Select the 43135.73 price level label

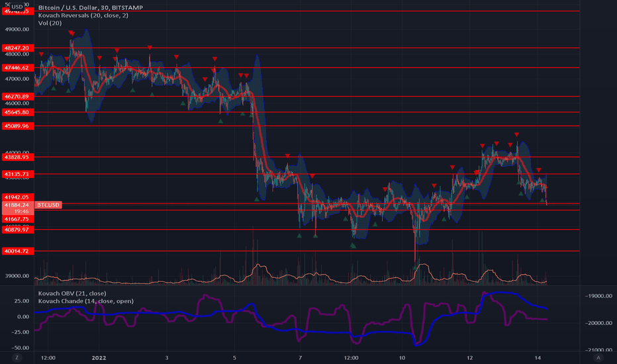[18, 174]
